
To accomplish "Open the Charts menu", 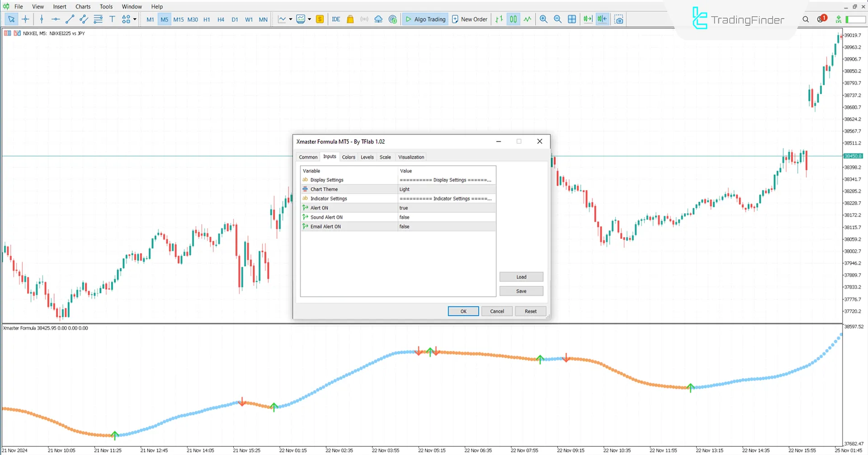I will (83, 6).
